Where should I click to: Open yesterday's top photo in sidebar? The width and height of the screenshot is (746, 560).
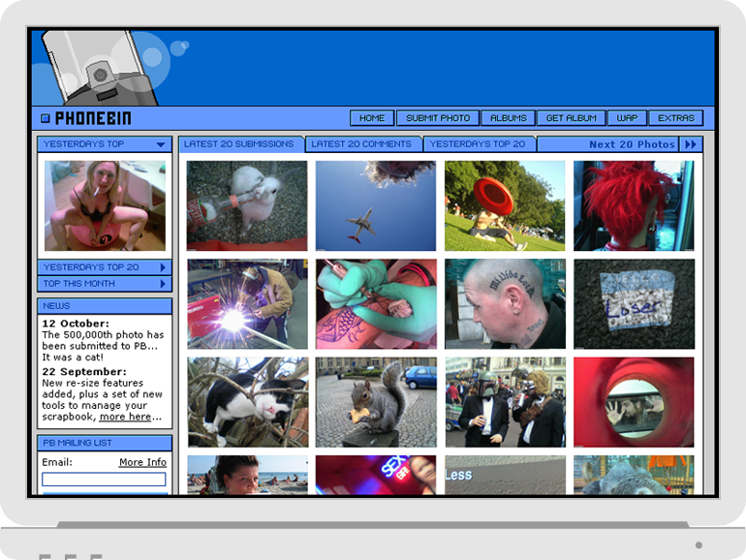pos(105,205)
